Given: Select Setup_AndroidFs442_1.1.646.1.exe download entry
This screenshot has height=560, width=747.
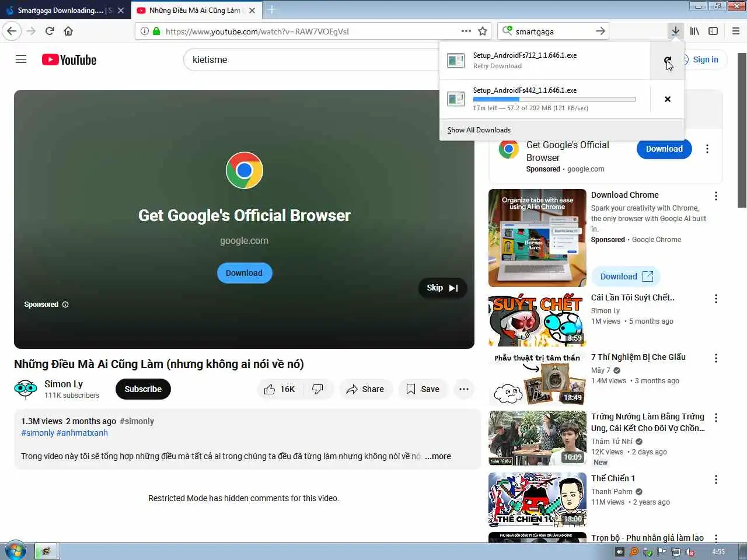Looking at the screenshot, I should 544,99.
